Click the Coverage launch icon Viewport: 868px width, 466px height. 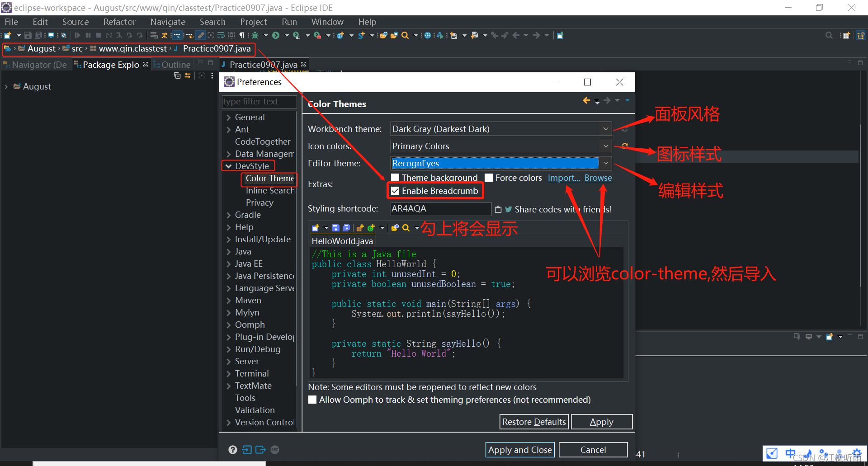(296, 35)
